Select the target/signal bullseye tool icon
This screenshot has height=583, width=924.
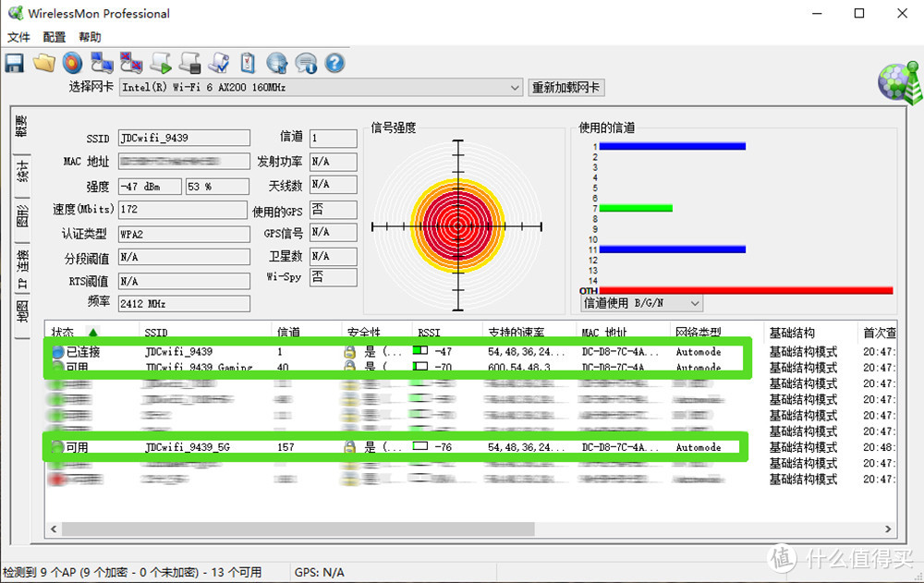pyautogui.click(x=72, y=62)
